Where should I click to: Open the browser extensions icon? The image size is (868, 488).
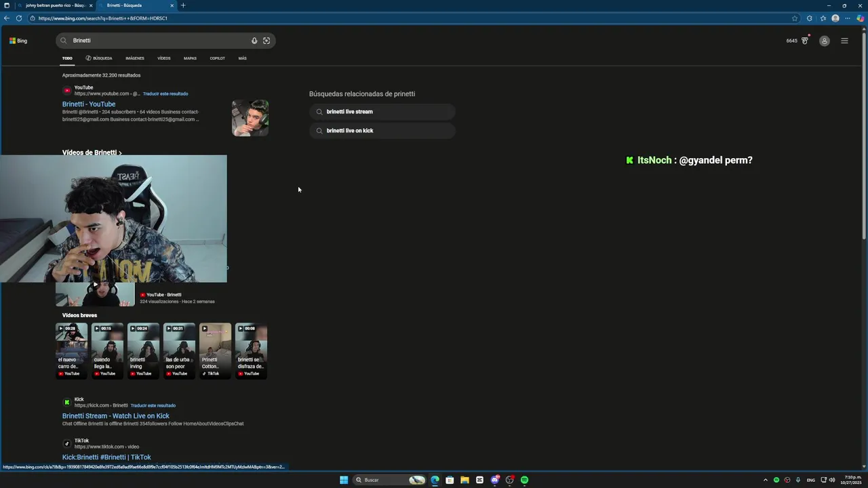pos(810,18)
